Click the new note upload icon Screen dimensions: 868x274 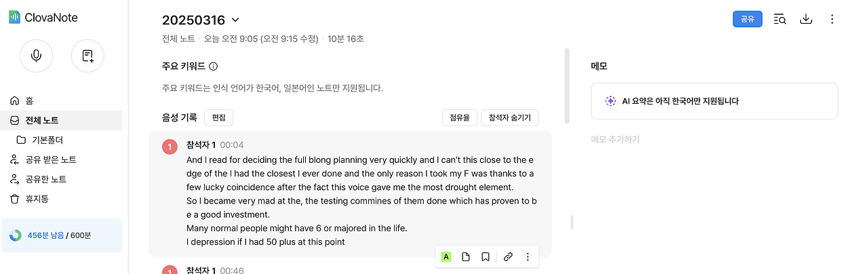(x=87, y=56)
